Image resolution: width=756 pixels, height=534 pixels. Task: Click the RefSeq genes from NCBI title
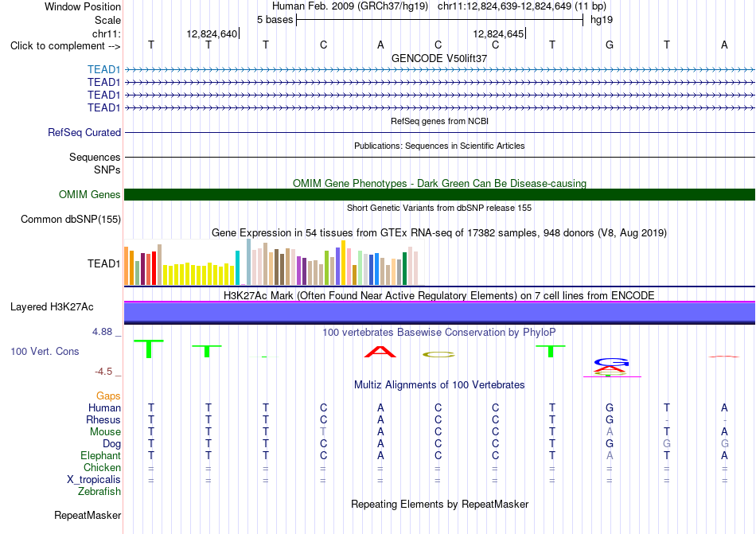click(x=439, y=121)
